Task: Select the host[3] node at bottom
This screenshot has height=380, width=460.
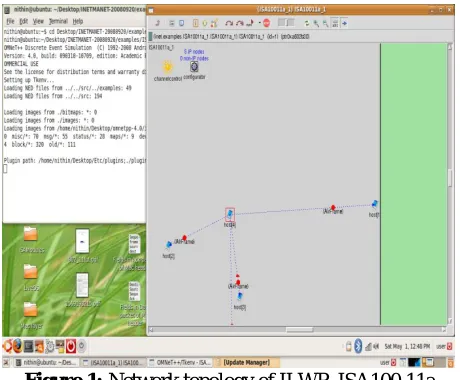Action: click(x=240, y=296)
